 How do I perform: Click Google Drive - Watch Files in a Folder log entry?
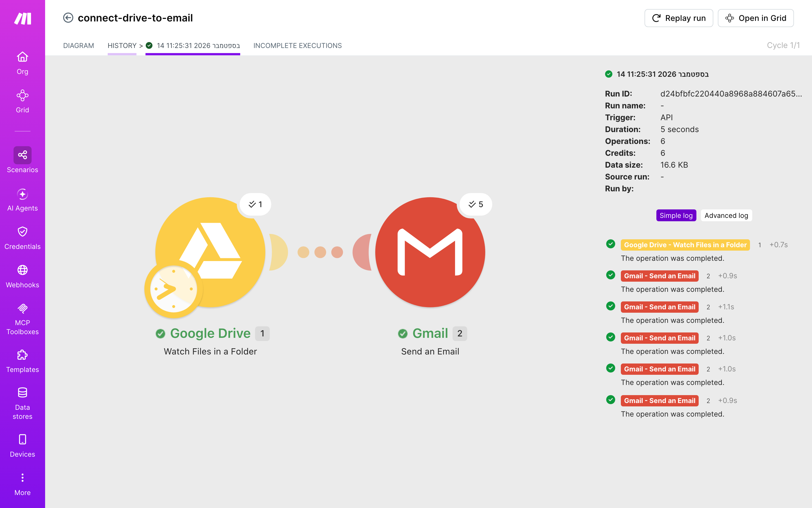click(685, 245)
